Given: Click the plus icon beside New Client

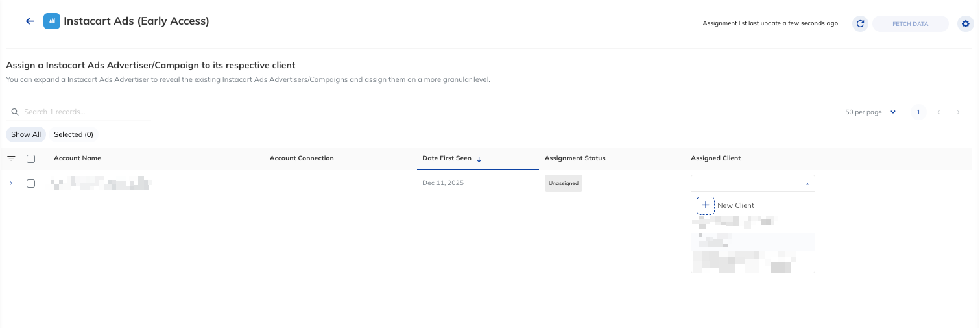Looking at the screenshot, I should tap(706, 205).
